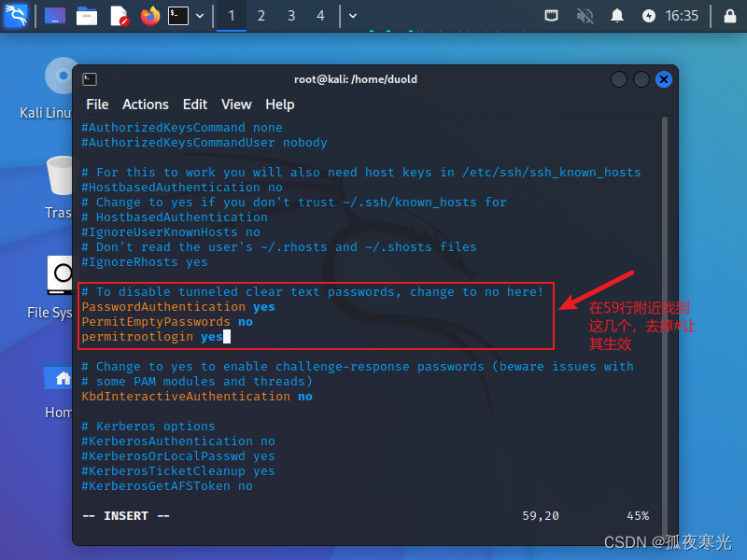
Task: Open the Kali Linux applications menu
Action: click(15, 15)
